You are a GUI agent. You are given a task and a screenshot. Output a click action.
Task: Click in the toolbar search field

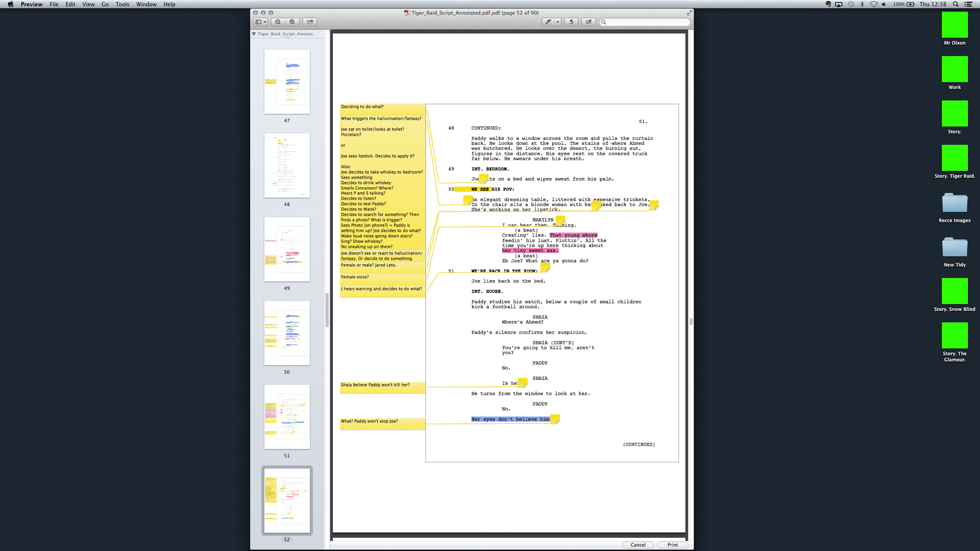point(646,22)
